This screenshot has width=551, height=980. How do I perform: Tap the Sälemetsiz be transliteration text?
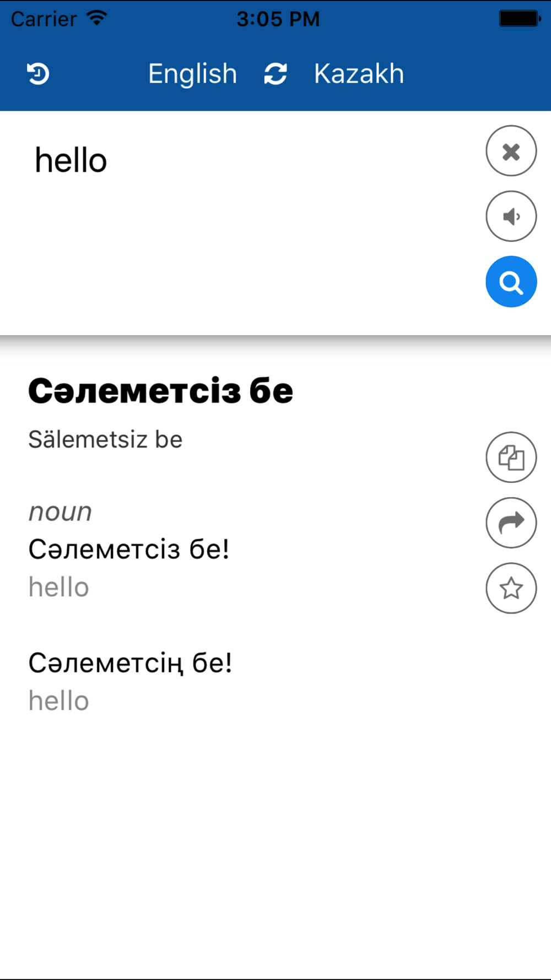tap(105, 440)
